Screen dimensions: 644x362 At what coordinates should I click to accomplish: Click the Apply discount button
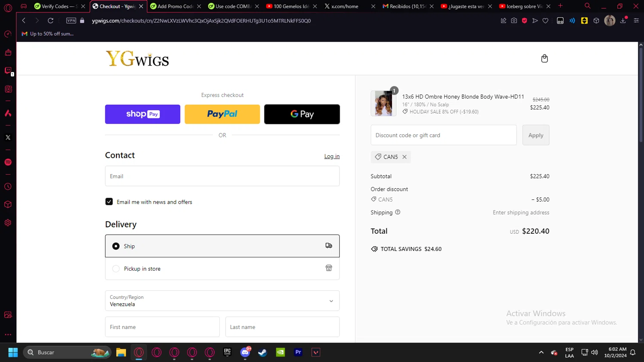point(536,135)
